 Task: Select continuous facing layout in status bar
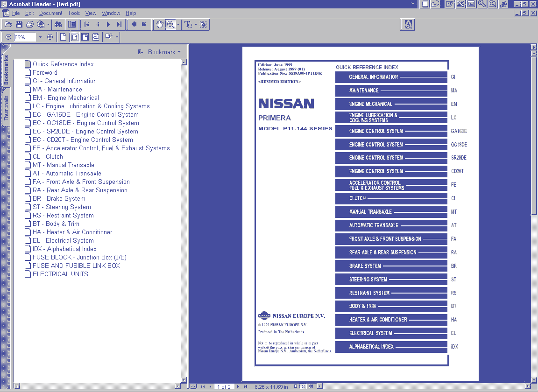[x=311, y=386]
